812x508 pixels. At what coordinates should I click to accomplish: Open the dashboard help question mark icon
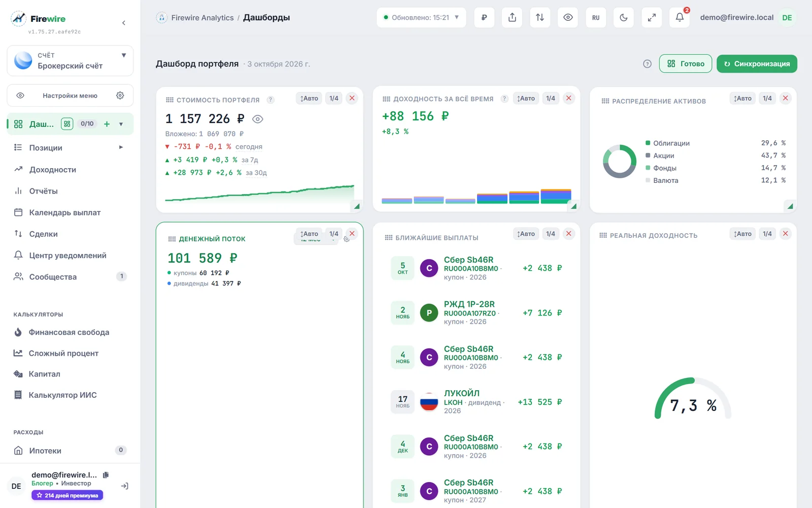tap(647, 64)
